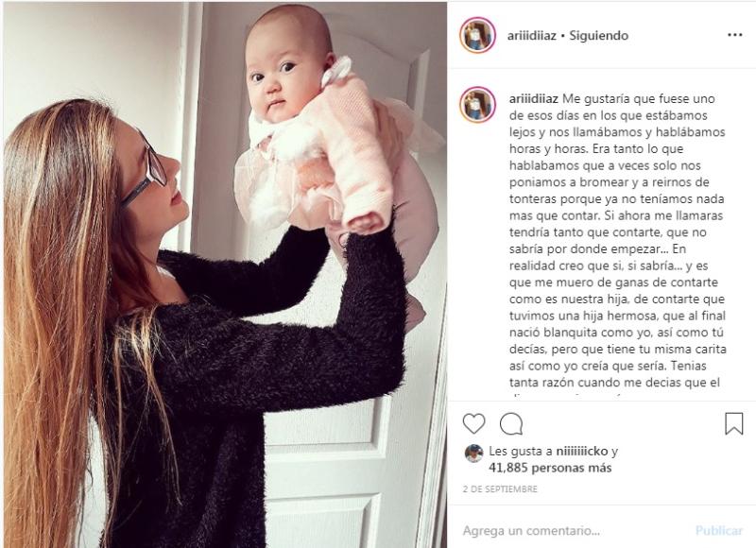The image size is (756, 548).
Task: Click the Publicar button
Action: click(718, 531)
